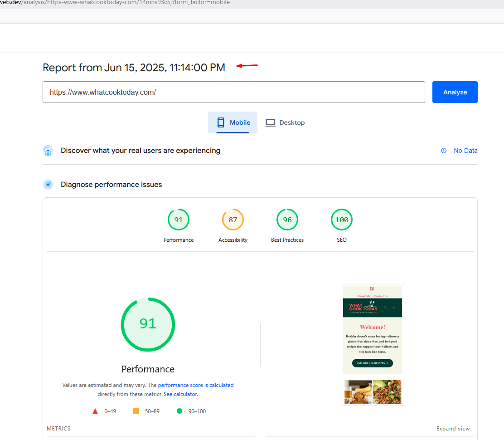504x440 pixels.
Task: Click the real users experience icon
Action: pyautogui.click(x=48, y=151)
